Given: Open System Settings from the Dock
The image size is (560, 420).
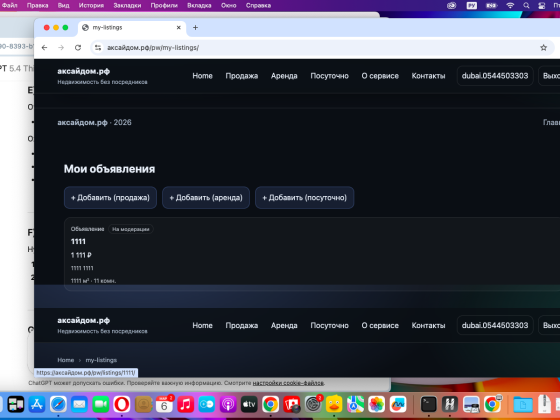Looking at the screenshot, I should point(313,404).
